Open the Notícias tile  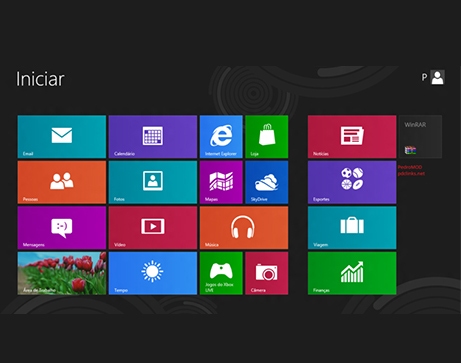click(x=352, y=137)
